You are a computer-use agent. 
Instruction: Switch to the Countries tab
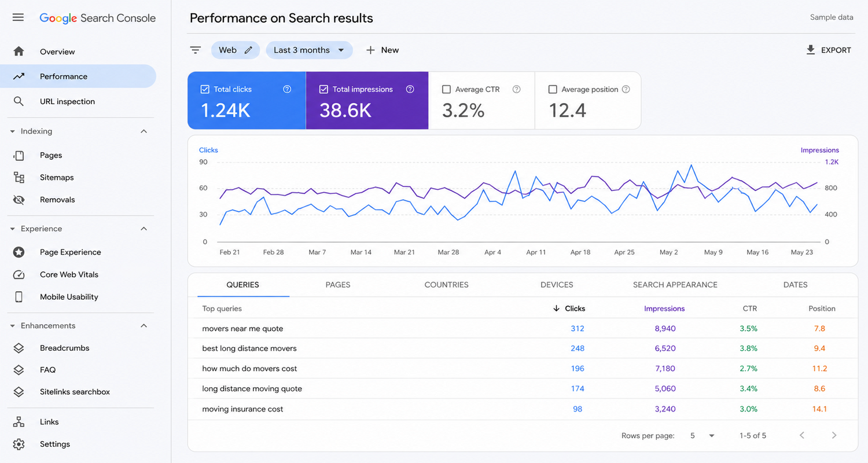[x=447, y=285]
